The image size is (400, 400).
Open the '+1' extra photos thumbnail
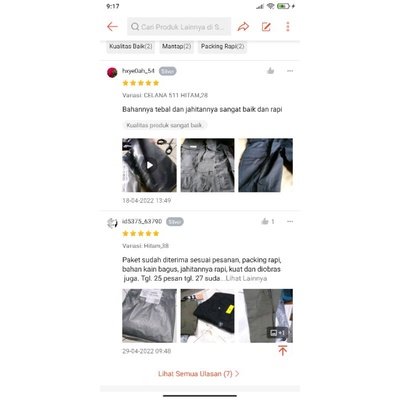(266, 316)
